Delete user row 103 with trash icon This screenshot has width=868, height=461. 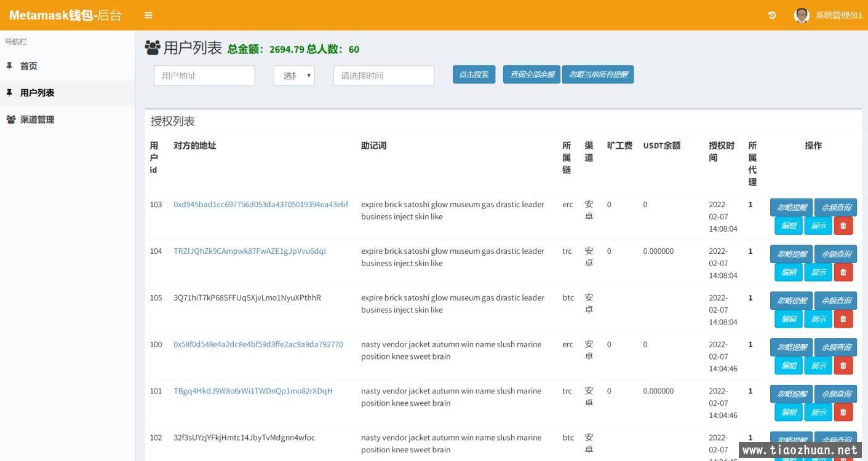[843, 226]
